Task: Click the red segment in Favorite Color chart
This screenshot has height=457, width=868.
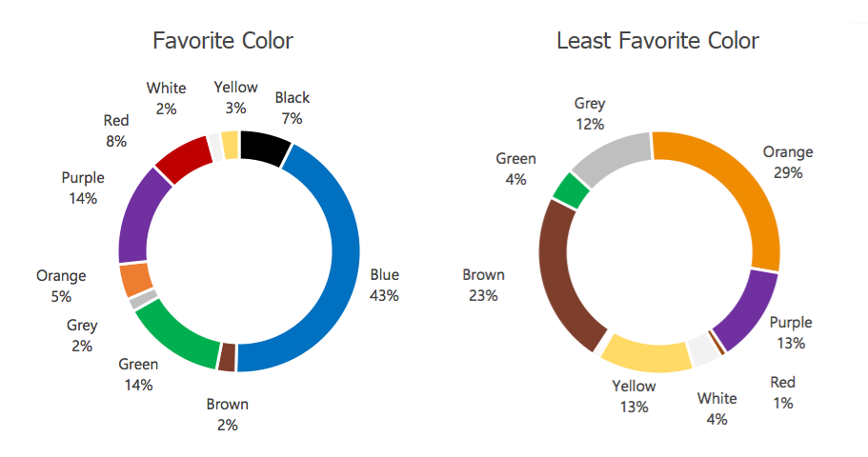Action: coord(184,160)
